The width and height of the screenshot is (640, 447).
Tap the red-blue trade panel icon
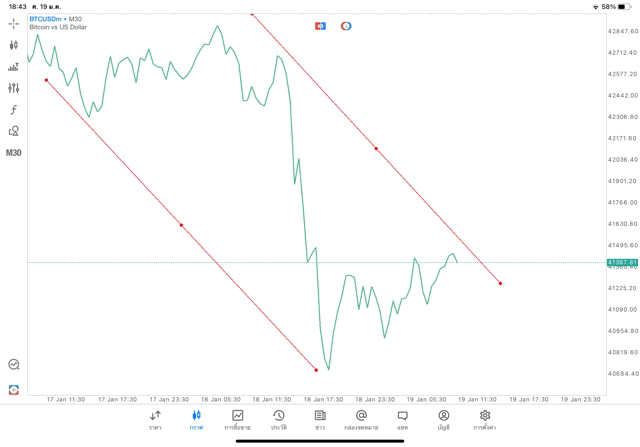pyautogui.click(x=320, y=25)
